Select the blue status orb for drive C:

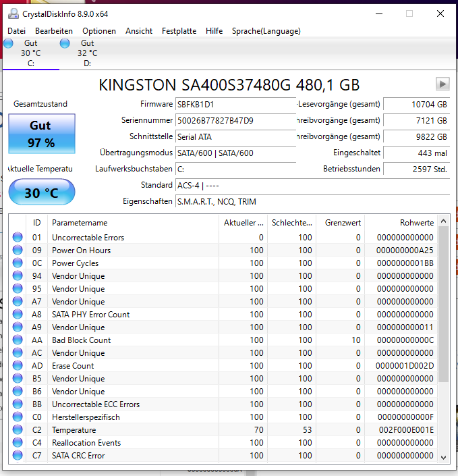[x=8, y=43]
